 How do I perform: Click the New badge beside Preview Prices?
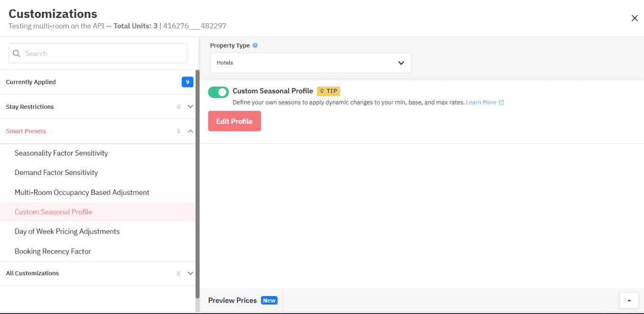pyautogui.click(x=269, y=300)
